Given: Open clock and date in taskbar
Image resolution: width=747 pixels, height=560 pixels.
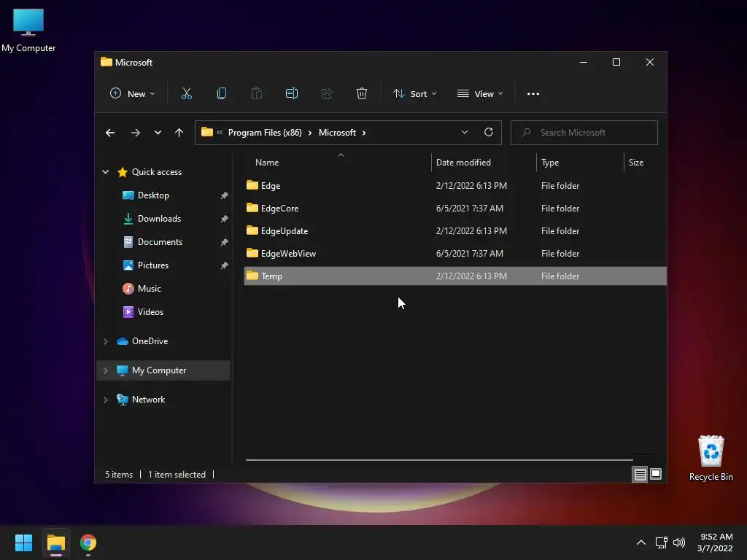Looking at the screenshot, I should pos(715,542).
